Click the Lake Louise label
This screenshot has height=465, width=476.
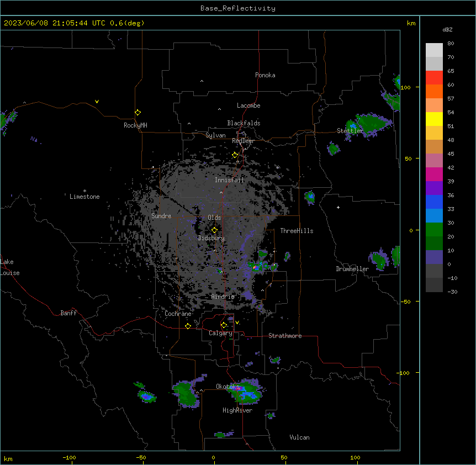10,267
